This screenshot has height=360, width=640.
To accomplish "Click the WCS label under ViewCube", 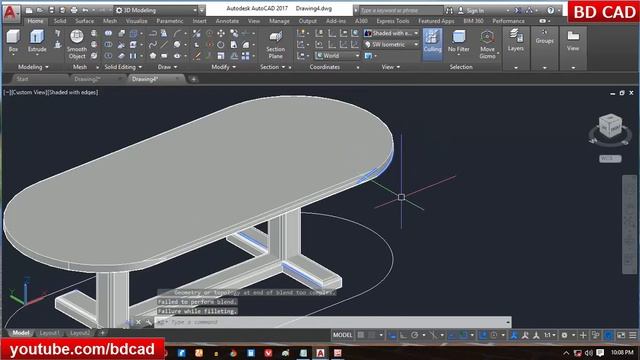I will (x=610, y=158).
